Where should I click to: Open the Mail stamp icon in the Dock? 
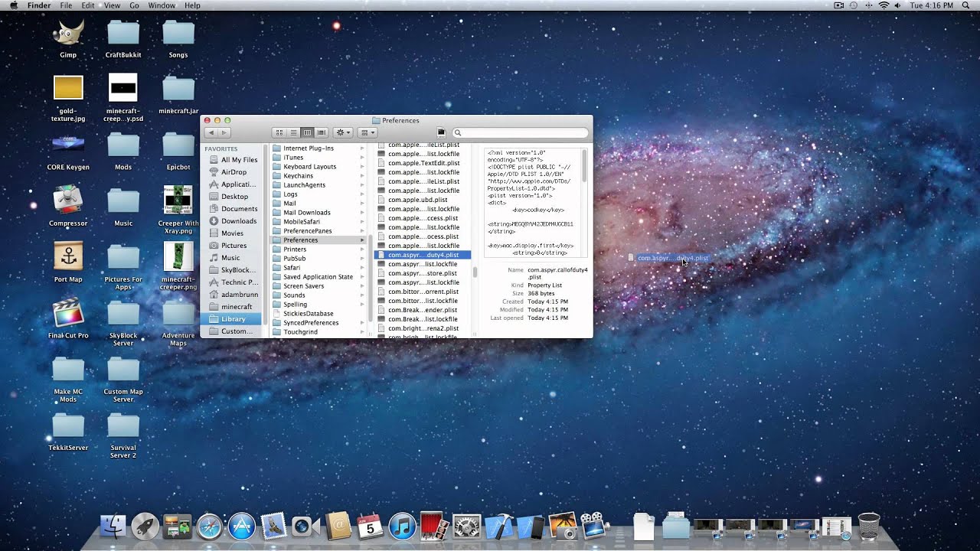(x=274, y=527)
